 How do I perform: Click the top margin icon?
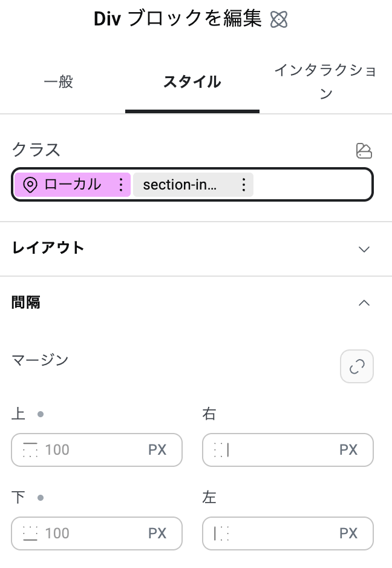pos(30,450)
